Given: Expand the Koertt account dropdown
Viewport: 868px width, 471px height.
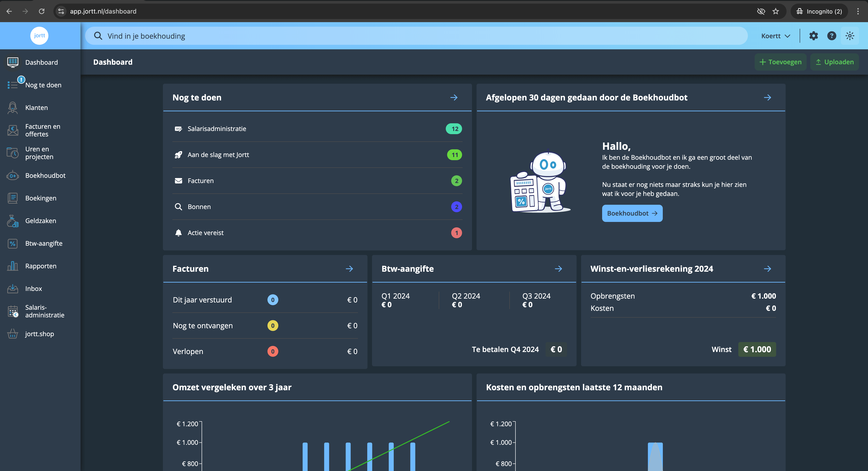Looking at the screenshot, I should tap(775, 36).
